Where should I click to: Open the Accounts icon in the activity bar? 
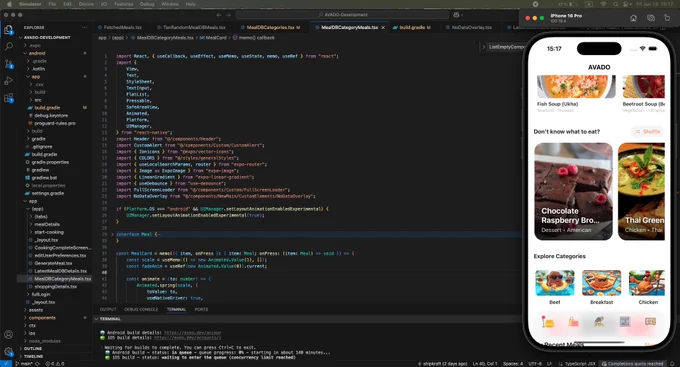pos(8,334)
